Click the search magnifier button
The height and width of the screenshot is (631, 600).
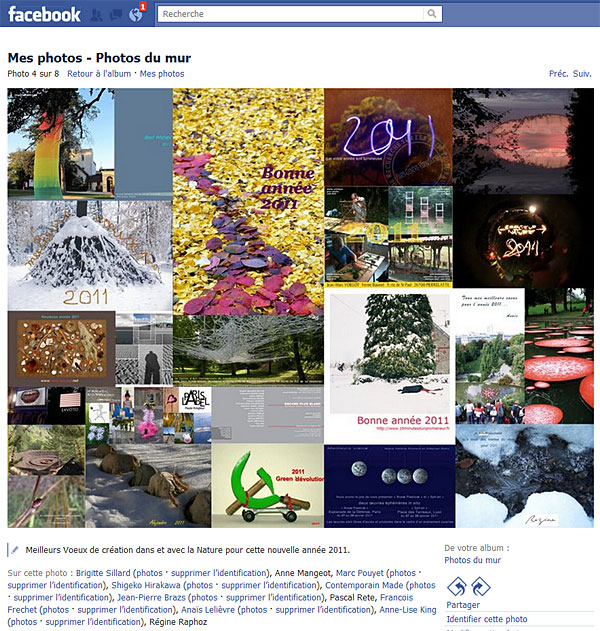pos(432,14)
